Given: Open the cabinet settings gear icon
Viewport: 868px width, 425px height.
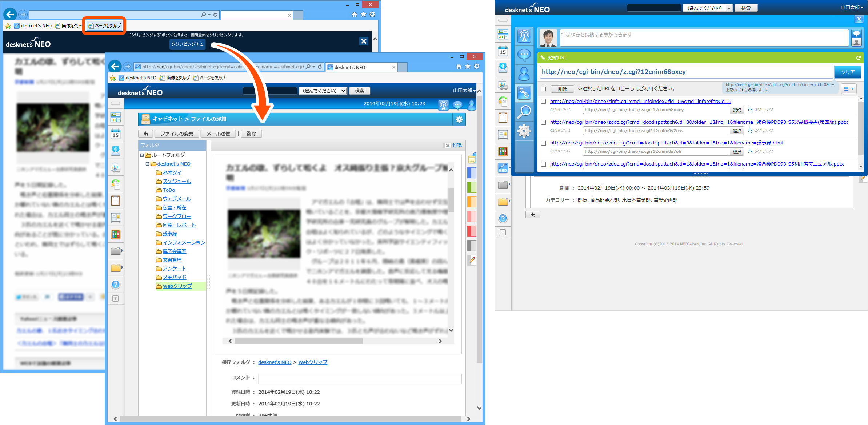Looking at the screenshot, I should (x=459, y=119).
